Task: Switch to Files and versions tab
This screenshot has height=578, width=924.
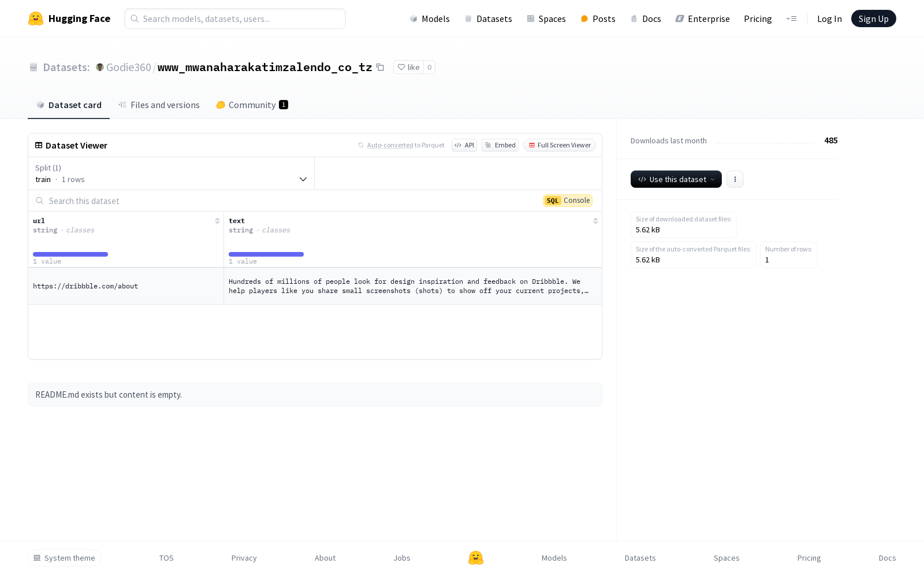Action: [x=159, y=105]
